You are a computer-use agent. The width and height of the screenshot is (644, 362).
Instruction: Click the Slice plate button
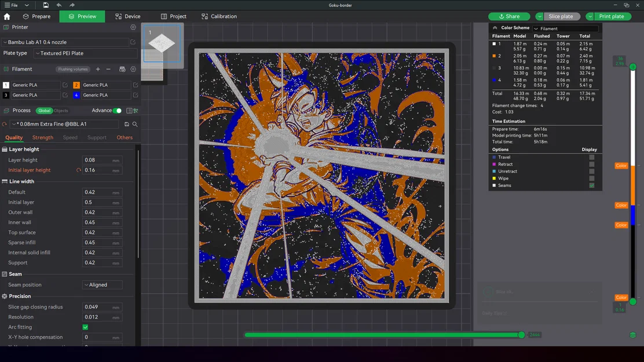click(561, 16)
